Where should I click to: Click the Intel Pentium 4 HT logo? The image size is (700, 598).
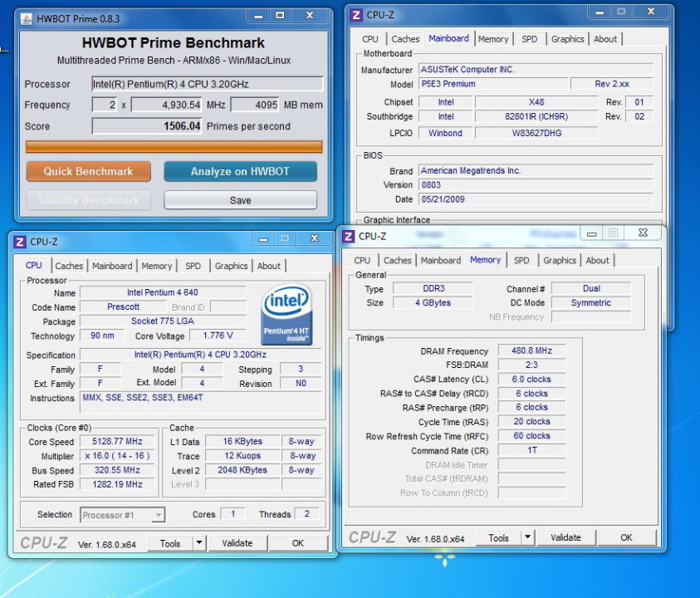click(x=286, y=314)
